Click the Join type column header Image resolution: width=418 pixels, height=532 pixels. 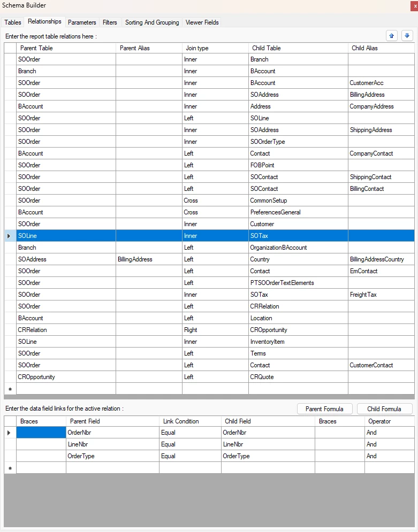[215, 48]
